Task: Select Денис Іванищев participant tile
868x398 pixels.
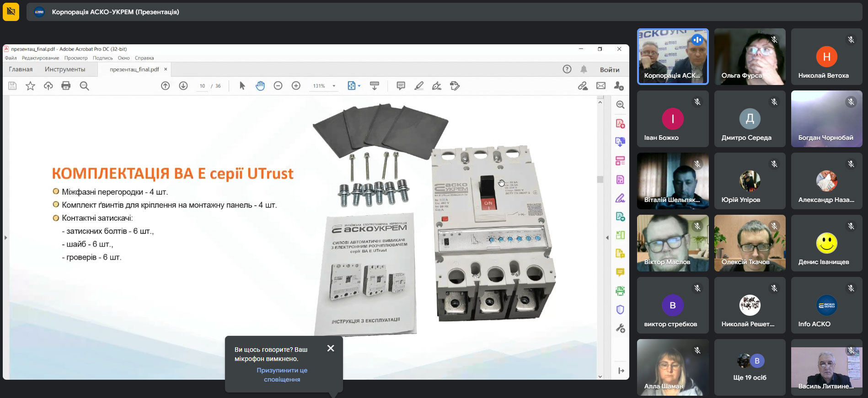Action: [x=827, y=243]
